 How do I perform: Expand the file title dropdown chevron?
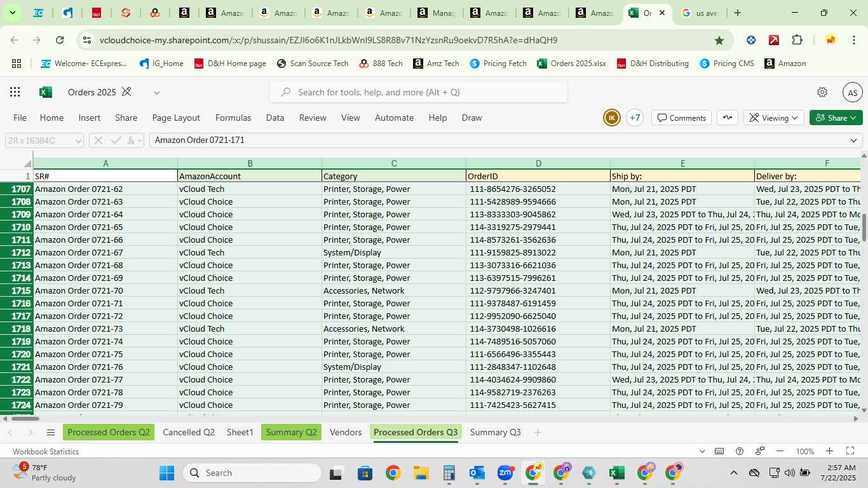156,93
